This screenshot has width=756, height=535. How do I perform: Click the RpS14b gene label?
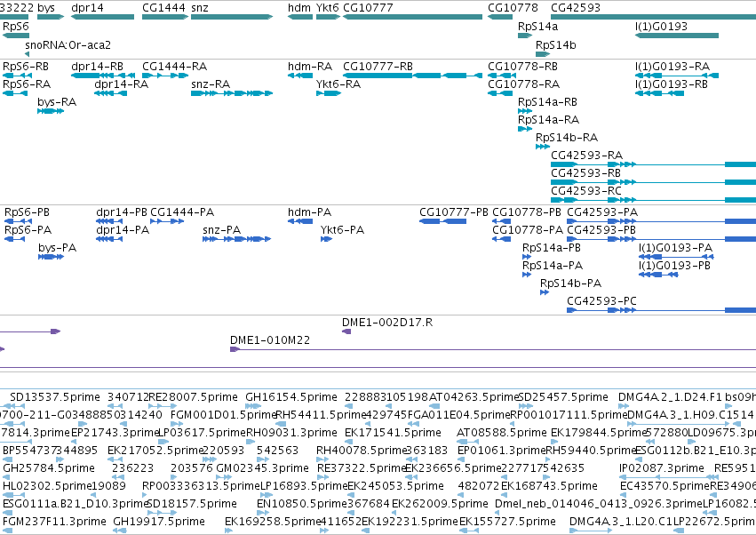pyautogui.click(x=556, y=44)
